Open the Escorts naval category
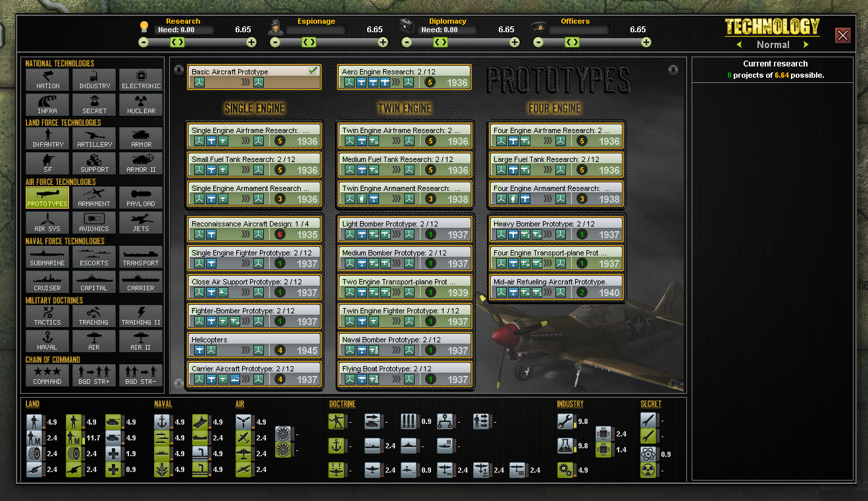The width and height of the screenshot is (868, 501). tap(94, 257)
